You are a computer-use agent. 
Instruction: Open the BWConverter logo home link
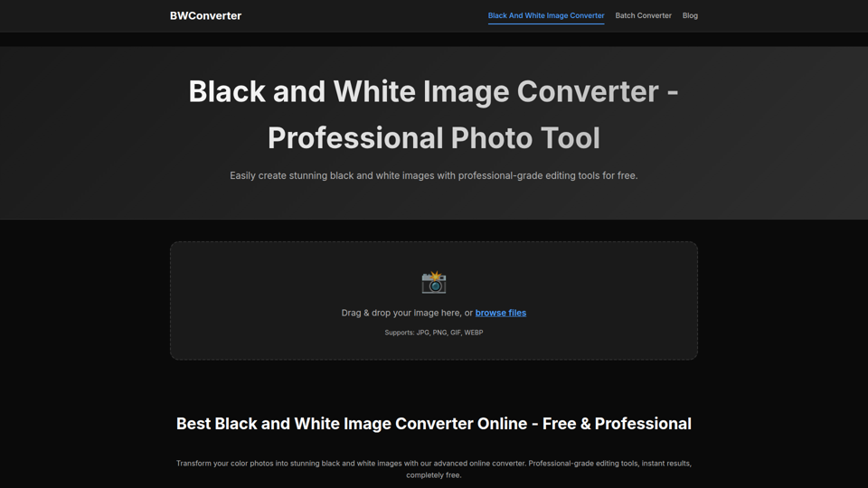tap(205, 15)
